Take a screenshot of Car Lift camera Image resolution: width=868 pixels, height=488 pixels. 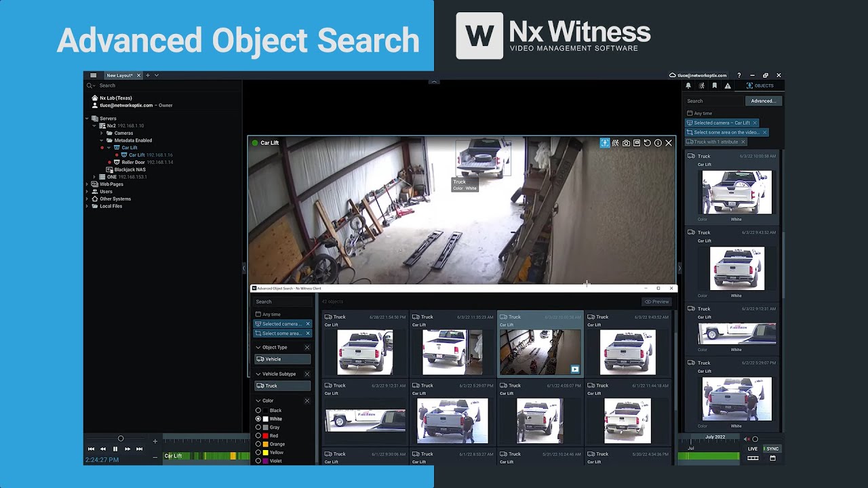[626, 143]
